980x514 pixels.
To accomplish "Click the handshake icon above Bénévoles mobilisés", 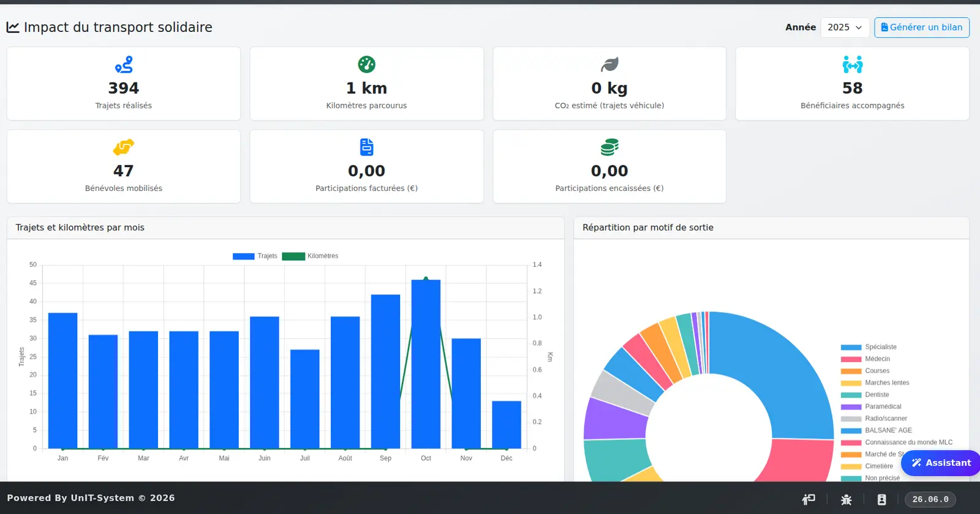I will (124, 147).
